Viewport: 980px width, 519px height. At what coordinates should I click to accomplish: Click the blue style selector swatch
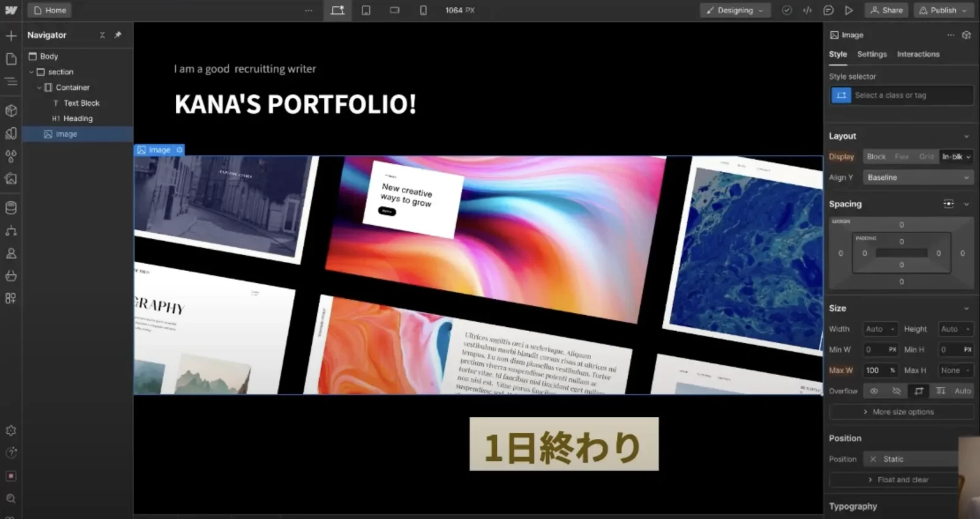click(x=841, y=95)
